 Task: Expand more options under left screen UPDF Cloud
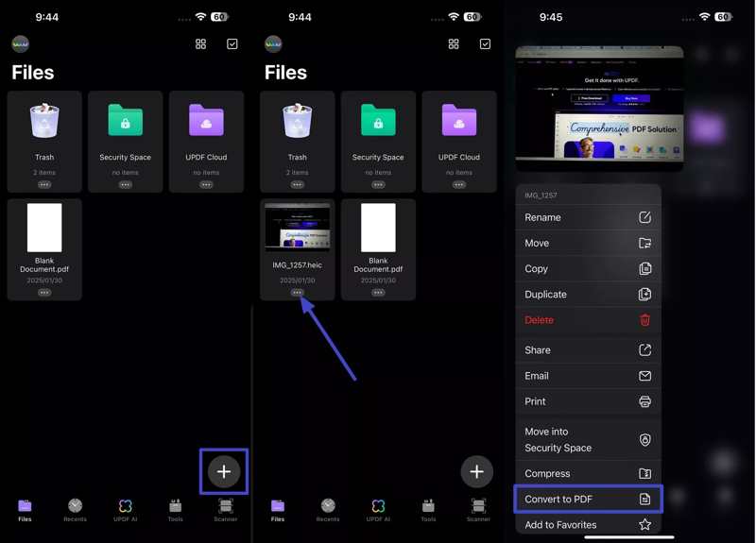tap(206, 184)
